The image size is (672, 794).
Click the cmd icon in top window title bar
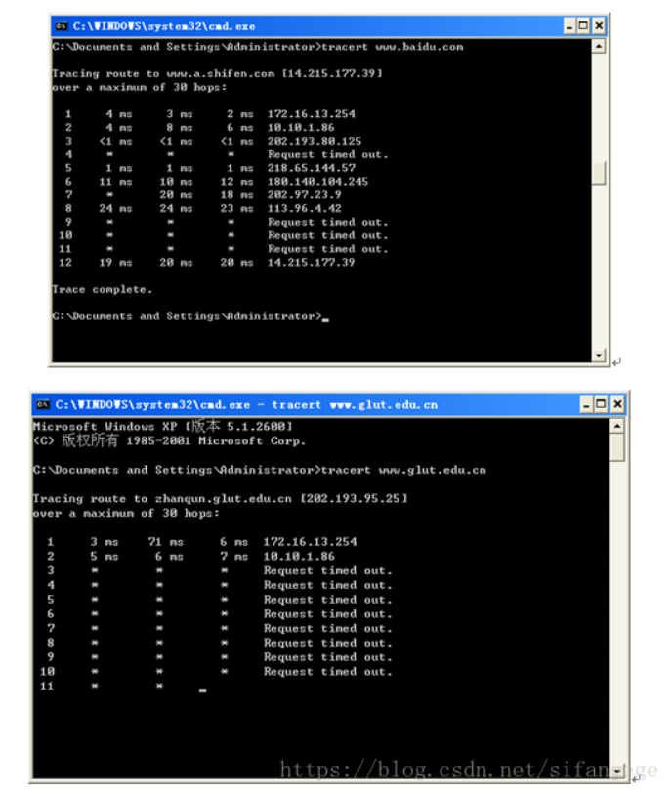pyautogui.click(x=62, y=26)
